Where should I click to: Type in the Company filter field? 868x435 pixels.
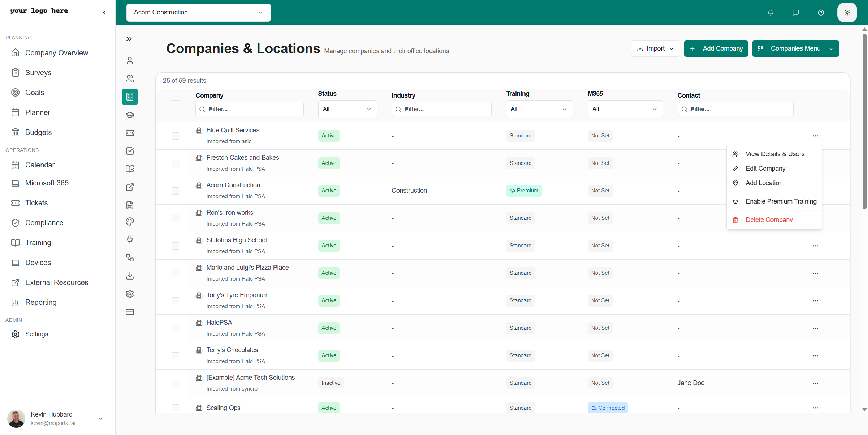pyautogui.click(x=249, y=109)
